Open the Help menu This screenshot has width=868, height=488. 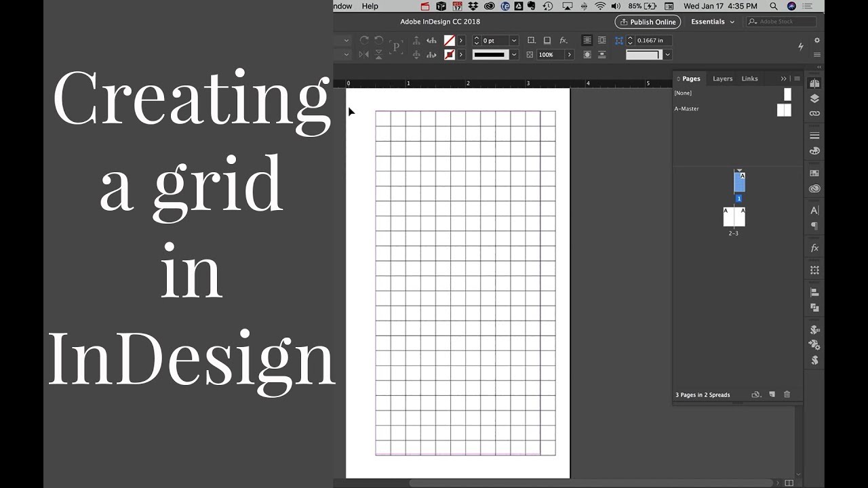point(370,6)
